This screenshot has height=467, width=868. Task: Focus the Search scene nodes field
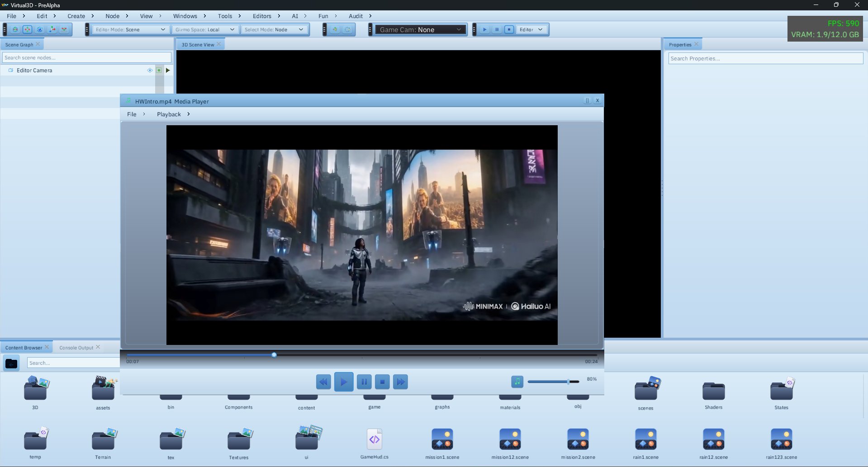[x=87, y=57]
